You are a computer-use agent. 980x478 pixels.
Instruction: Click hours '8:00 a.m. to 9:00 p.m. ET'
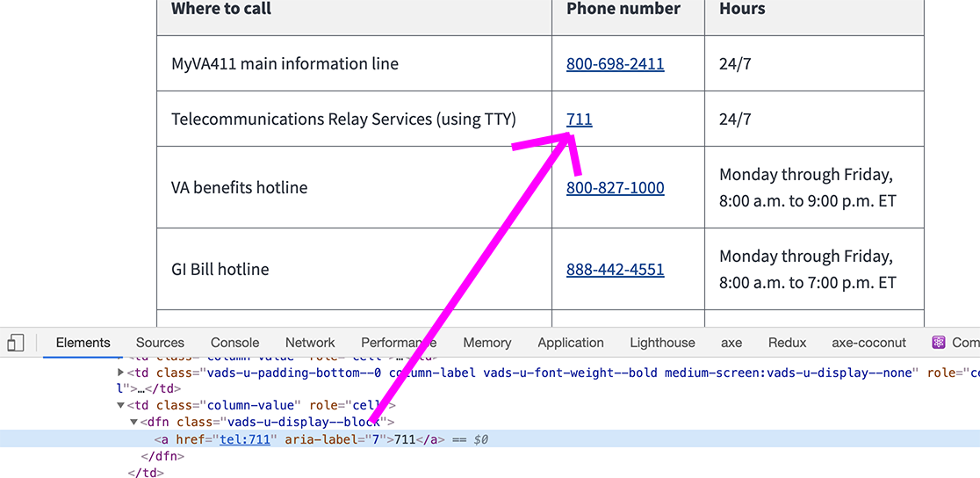808,201
